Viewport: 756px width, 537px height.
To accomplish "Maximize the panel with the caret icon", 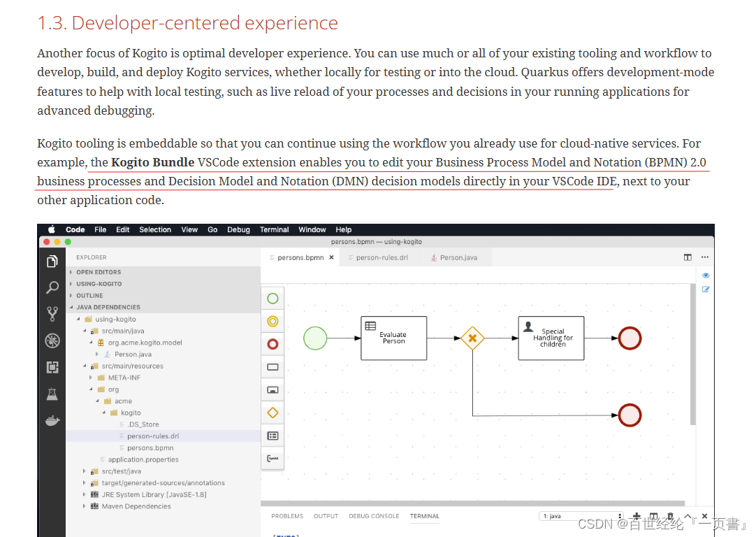I will pos(688,516).
